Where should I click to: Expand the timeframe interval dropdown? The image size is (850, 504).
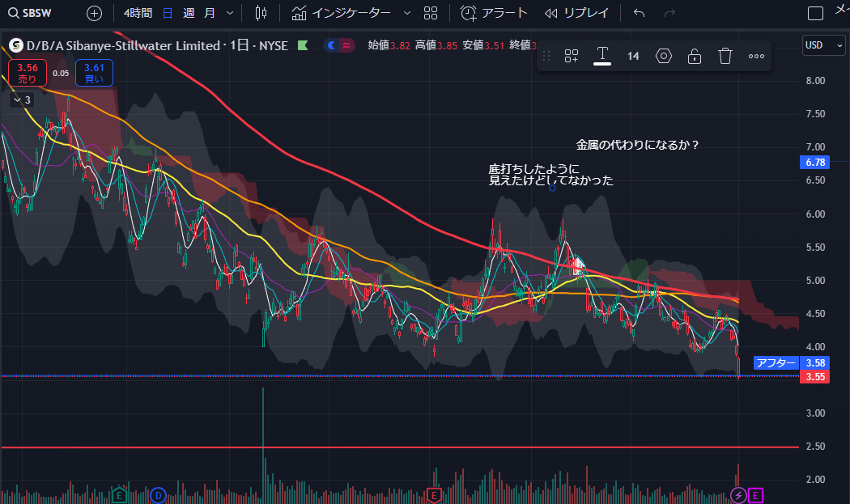(x=230, y=13)
